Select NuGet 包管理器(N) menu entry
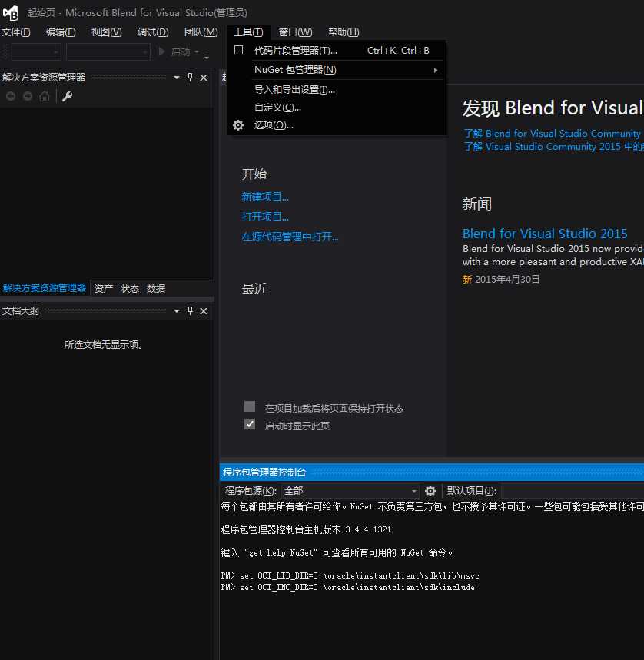The image size is (644, 660). click(337, 70)
